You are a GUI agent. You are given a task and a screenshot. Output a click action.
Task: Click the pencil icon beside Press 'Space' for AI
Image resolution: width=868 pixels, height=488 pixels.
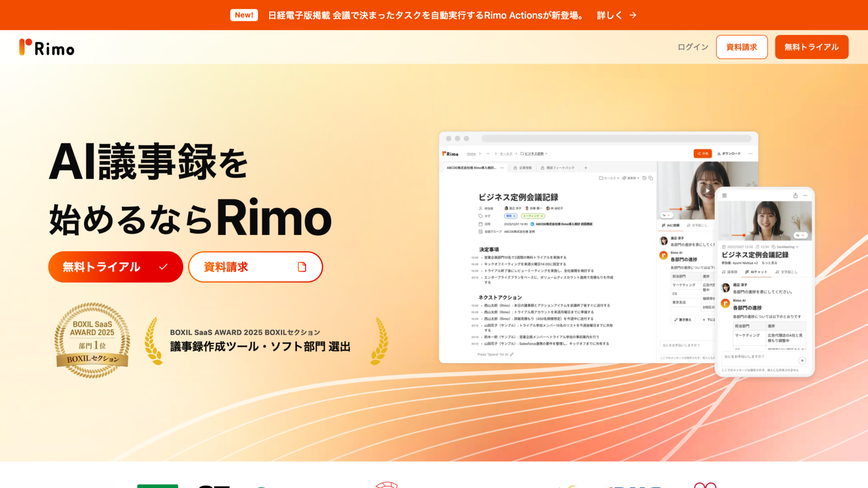[x=512, y=355]
